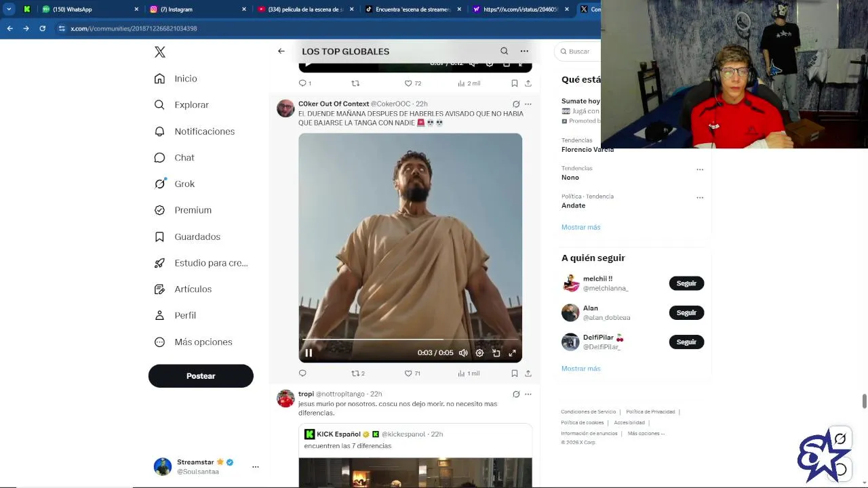Open the Premium page

(x=183, y=210)
